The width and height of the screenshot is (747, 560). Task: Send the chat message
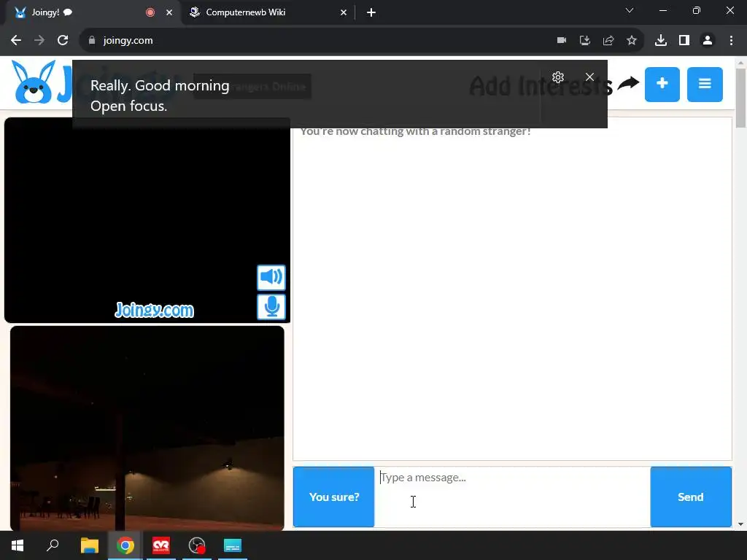(691, 497)
